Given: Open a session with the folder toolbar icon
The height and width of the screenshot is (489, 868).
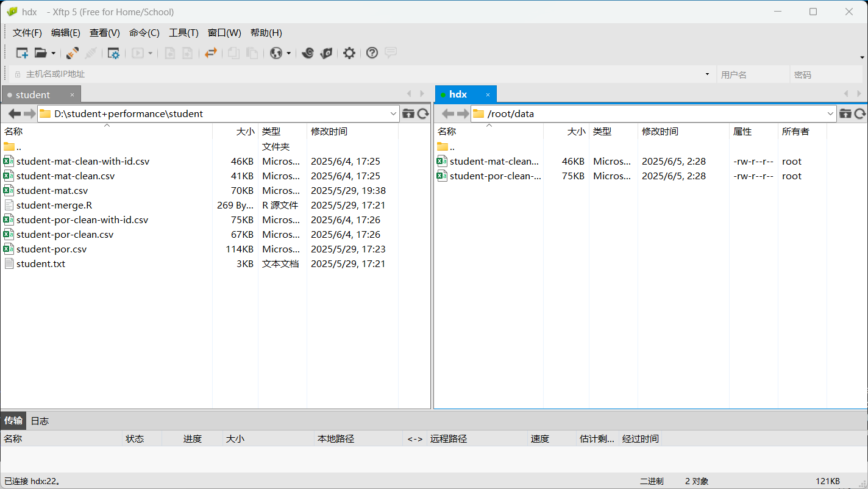Looking at the screenshot, I should click(x=41, y=53).
